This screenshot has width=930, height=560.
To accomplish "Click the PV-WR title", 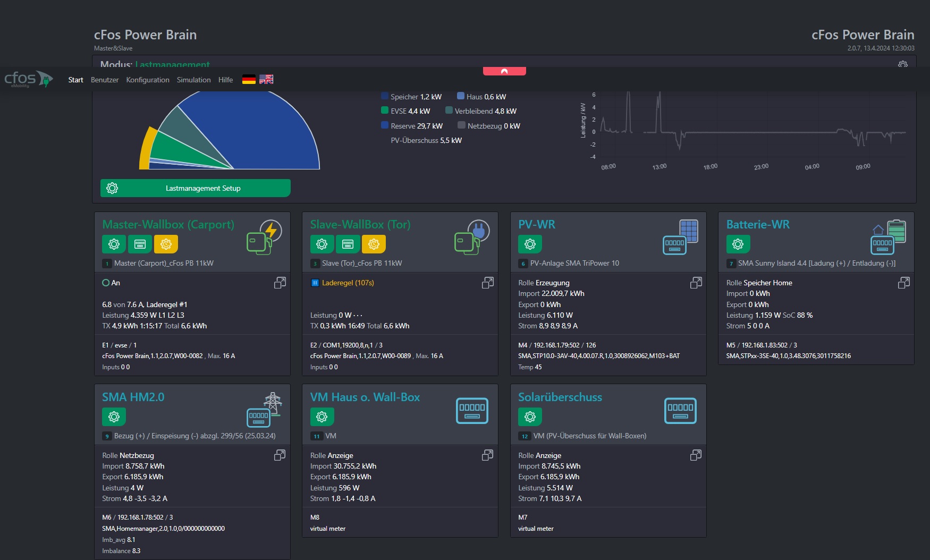I will [537, 225].
